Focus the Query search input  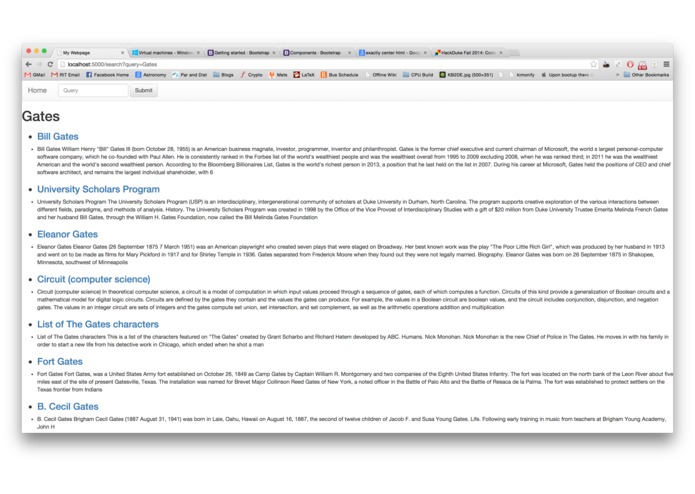[x=93, y=90]
